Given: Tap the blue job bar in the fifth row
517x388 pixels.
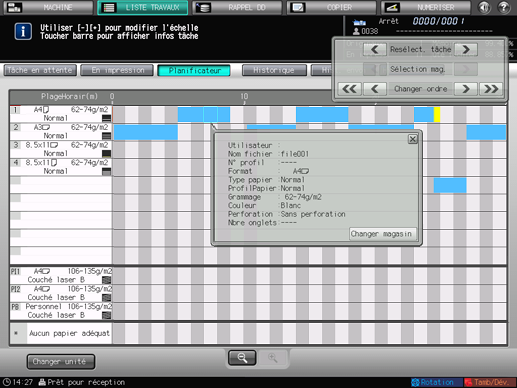Looking at the screenshot, I should coord(450,185).
